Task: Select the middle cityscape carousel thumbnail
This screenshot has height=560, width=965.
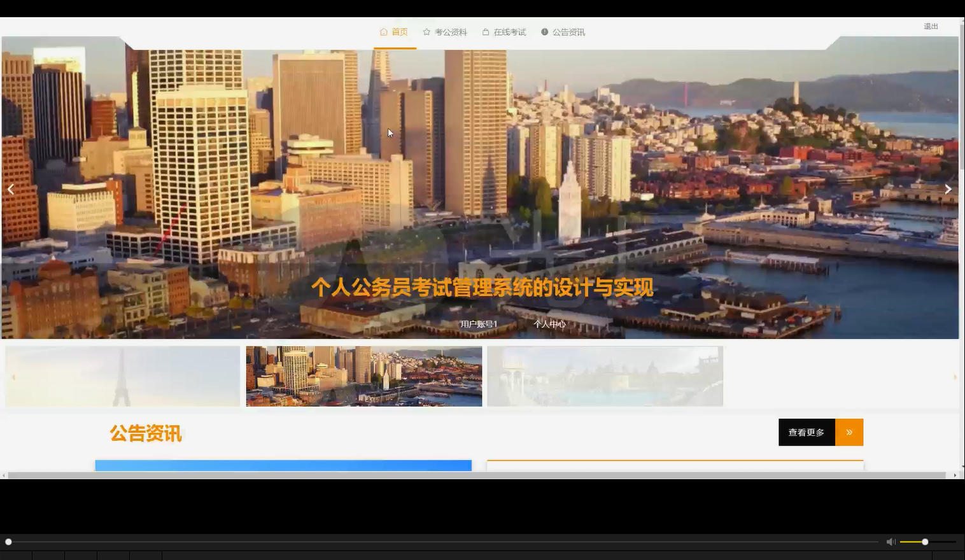Action: pos(363,376)
